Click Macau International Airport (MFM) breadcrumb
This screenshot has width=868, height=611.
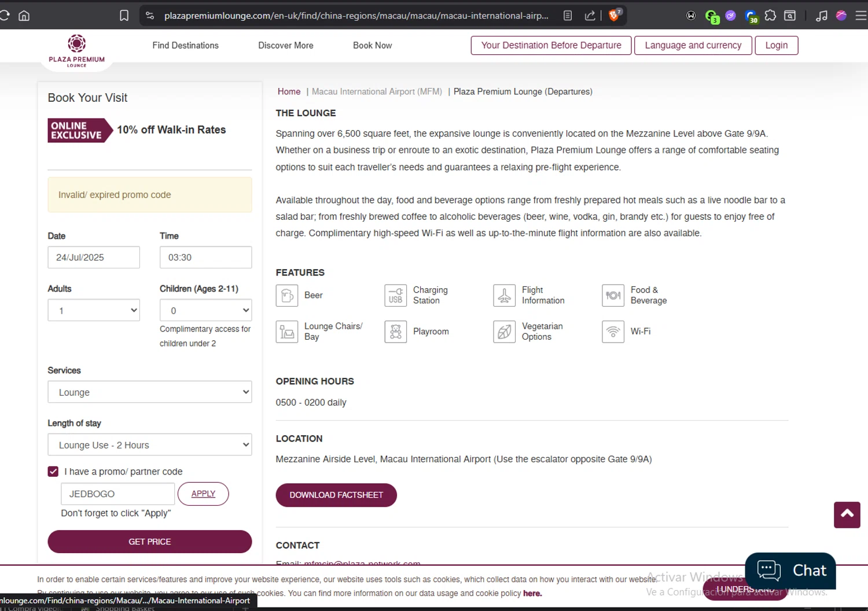pos(377,91)
